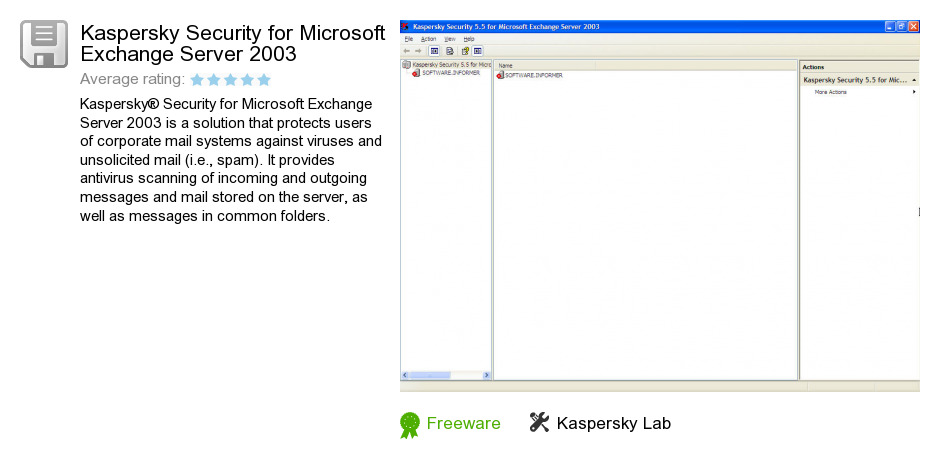The image size is (940, 469).
Task: Click the Kaspersky Security root node icon
Action: tap(406, 64)
